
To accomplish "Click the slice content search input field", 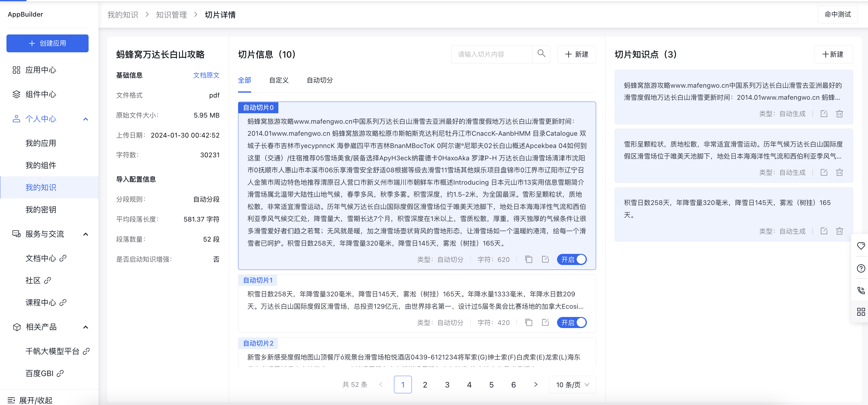I will point(492,54).
